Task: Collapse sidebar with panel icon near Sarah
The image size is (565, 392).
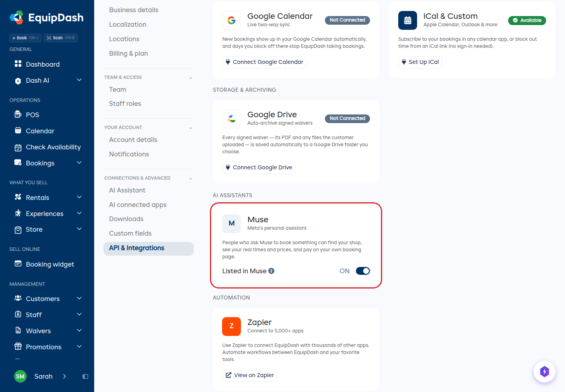Action: (x=85, y=376)
